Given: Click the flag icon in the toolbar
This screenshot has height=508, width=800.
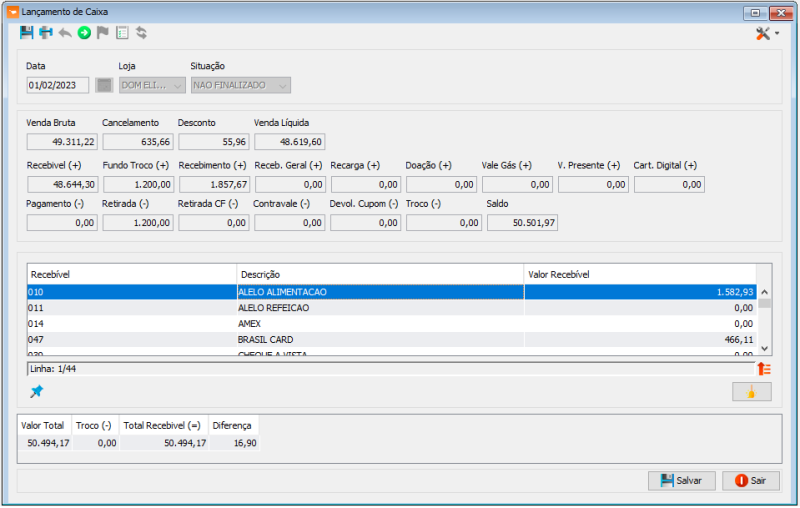Looking at the screenshot, I should [103, 33].
